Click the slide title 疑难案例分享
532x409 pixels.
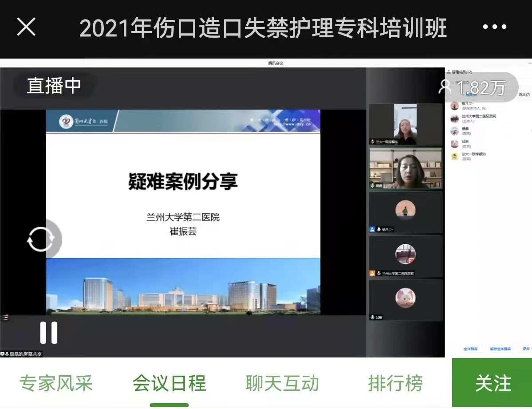click(183, 181)
